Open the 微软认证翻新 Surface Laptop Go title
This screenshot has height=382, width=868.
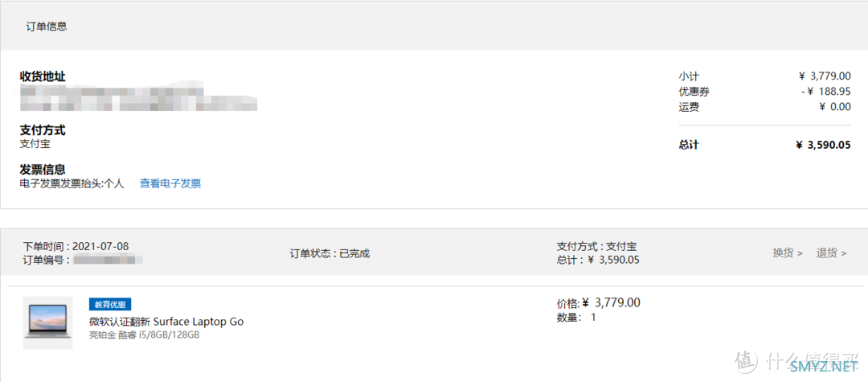[x=166, y=322]
